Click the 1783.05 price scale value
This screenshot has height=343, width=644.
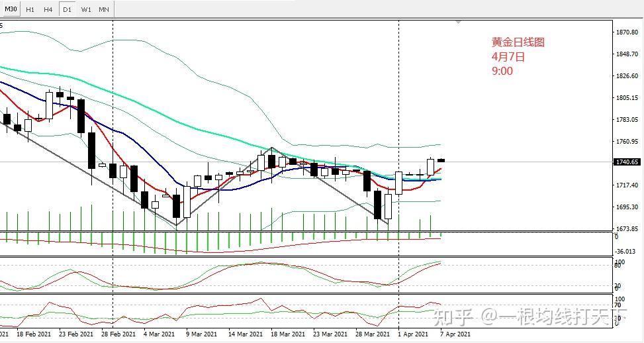627,120
